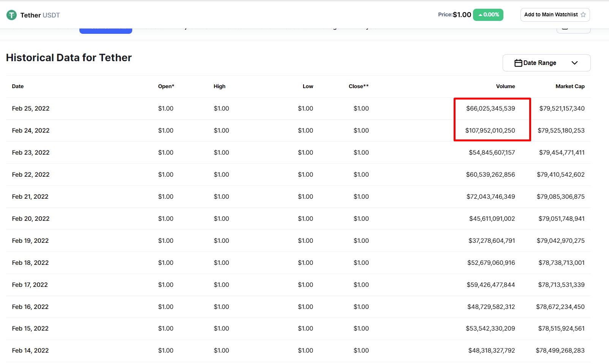Select the Feb 24, 2022 date cell
The image size is (609, 364).
[x=31, y=130]
